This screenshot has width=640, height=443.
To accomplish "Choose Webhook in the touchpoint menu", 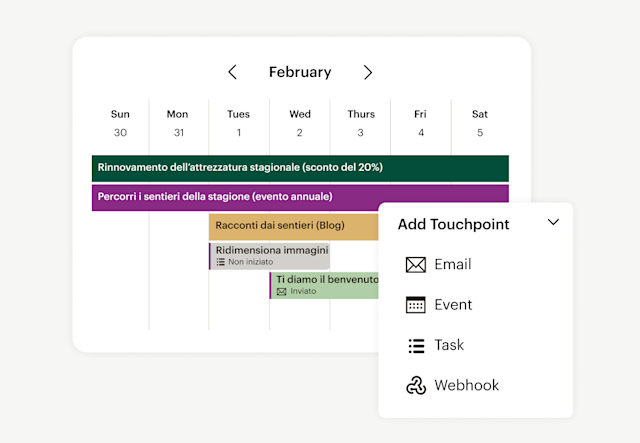I will 466,386.
